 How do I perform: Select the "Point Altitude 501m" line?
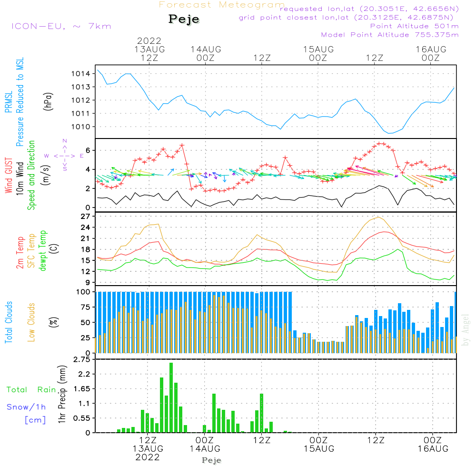coord(415,26)
